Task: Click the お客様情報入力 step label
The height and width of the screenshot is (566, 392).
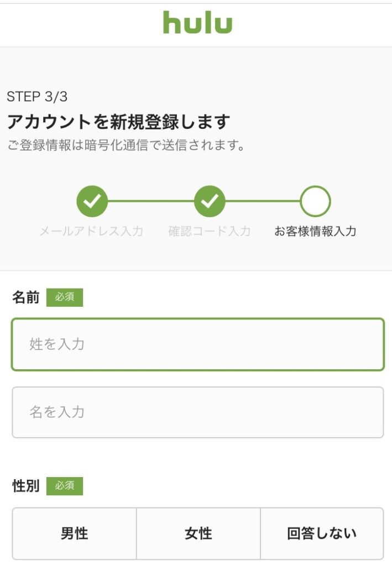Action: (x=315, y=231)
